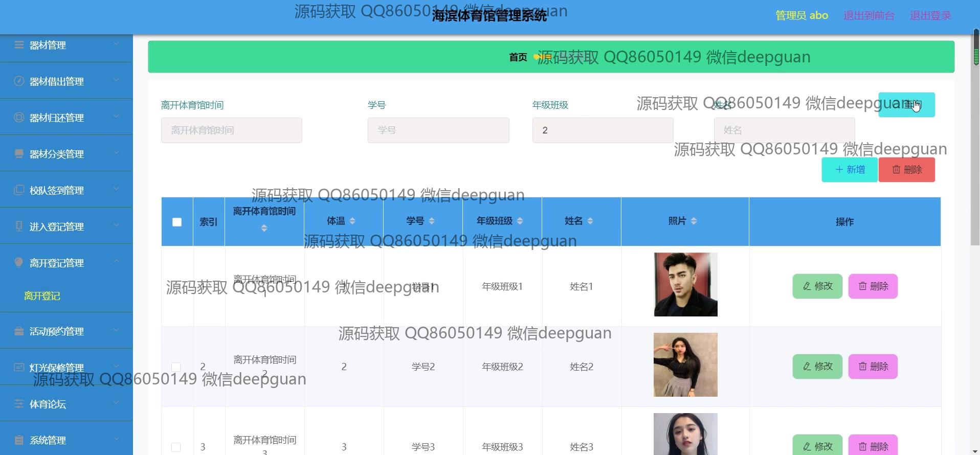This screenshot has width=980, height=455.
Task: Open the 离开登记 submenu item
Action: point(42,296)
